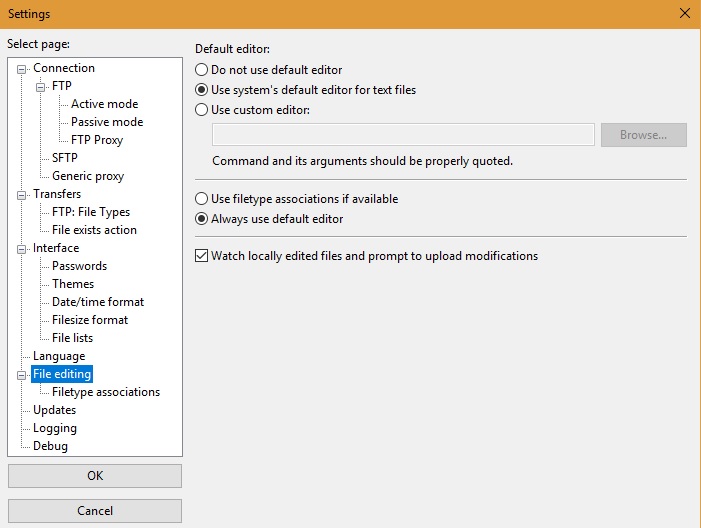Click the 'Select page:' label
Image resolution: width=701 pixels, height=528 pixels.
coord(38,44)
